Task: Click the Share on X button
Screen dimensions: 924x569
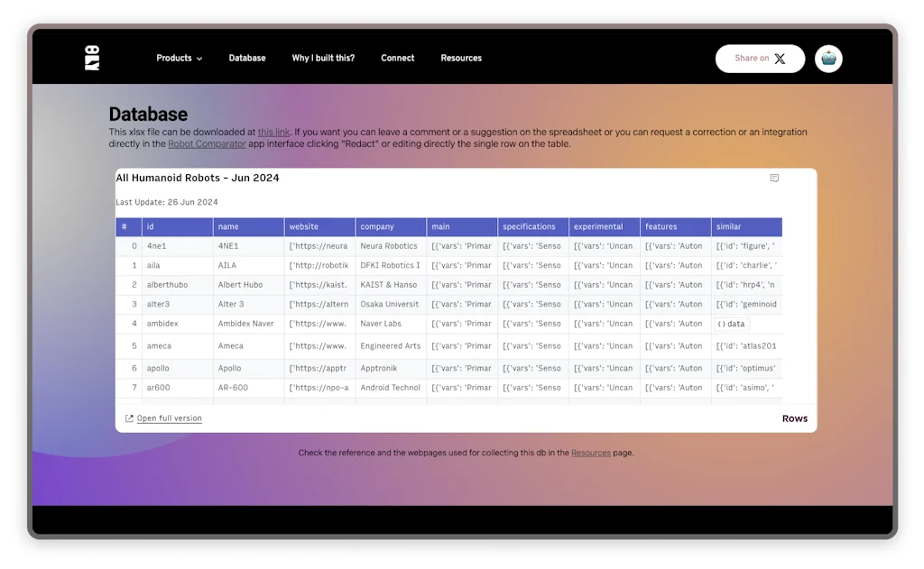Action: [760, 59]
